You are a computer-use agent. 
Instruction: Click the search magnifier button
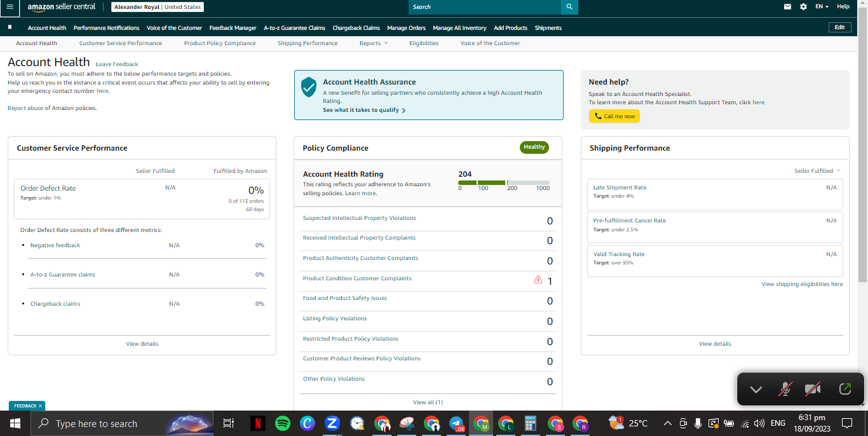click(569, 6)
